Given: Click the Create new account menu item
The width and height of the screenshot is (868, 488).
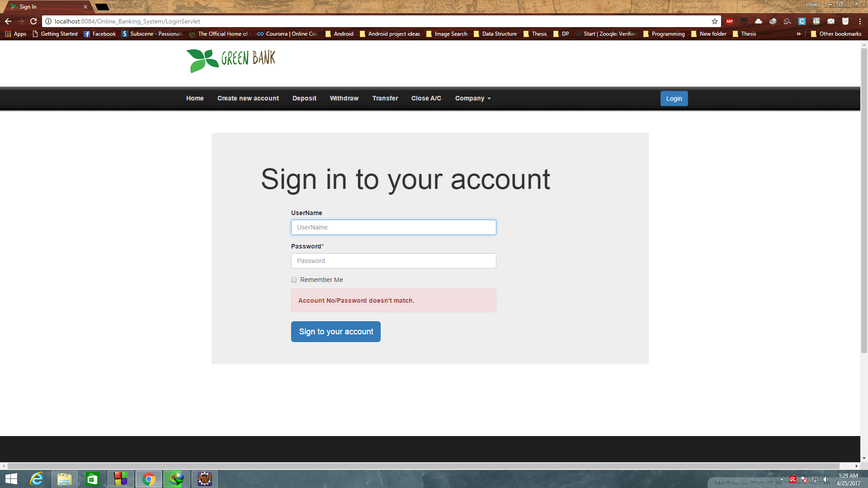Looking at the screenshot, I should coord(248,99).
